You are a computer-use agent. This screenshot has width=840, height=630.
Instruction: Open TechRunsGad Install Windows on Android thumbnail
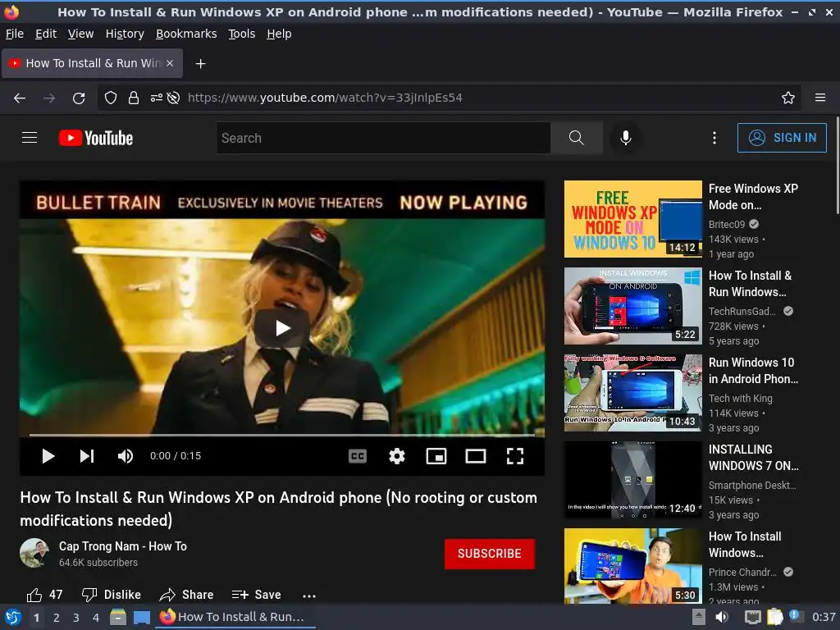pyautogui.click(x=632, y=306)
